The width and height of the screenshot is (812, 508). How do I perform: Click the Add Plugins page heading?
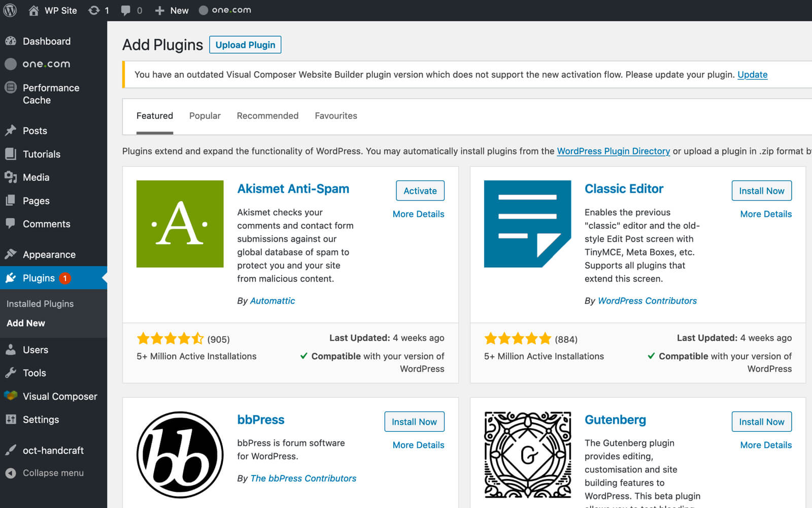pos(162,45)
